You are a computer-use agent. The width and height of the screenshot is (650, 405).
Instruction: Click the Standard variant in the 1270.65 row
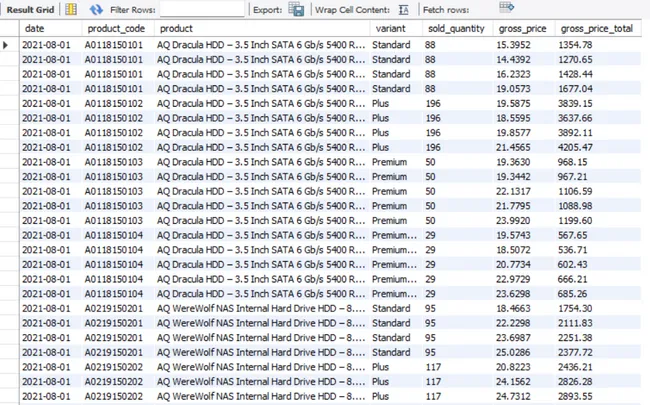click(x=391, y=59)
